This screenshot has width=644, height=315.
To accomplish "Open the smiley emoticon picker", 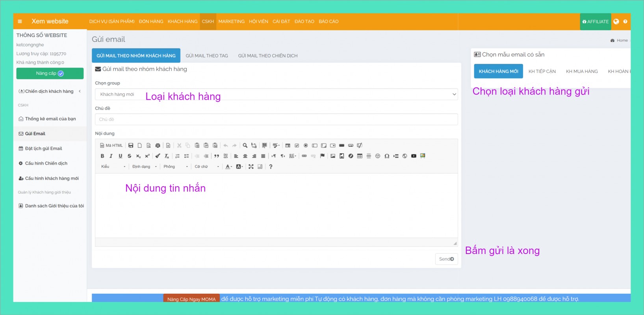I will tap(378, 156).
